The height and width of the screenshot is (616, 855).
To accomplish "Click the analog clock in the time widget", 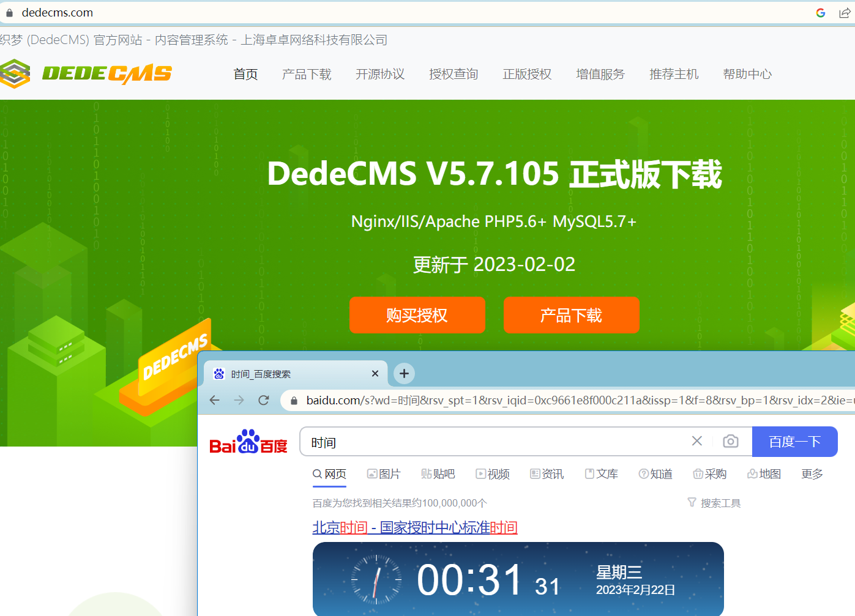I will (x=376, y=579).
